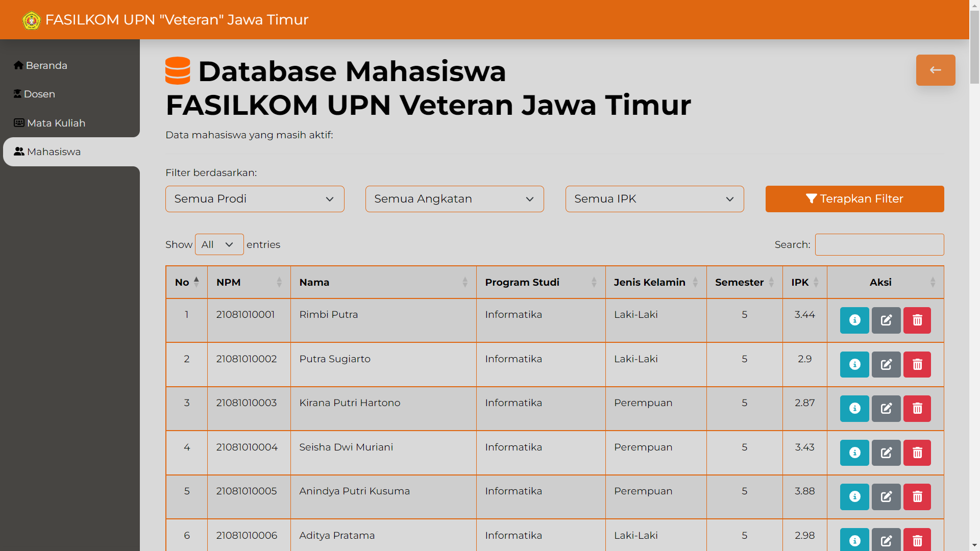Open Dosen in the sidebar
The height and width of the screenshot is (551, 980).
click(x=35, y=94)
